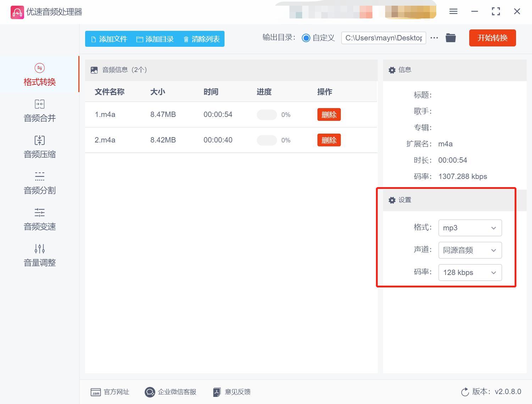The height and width of the screenshot is (404, 532).
Task: Open the 企业微信客服 support icon
Action: pos(171,392)
